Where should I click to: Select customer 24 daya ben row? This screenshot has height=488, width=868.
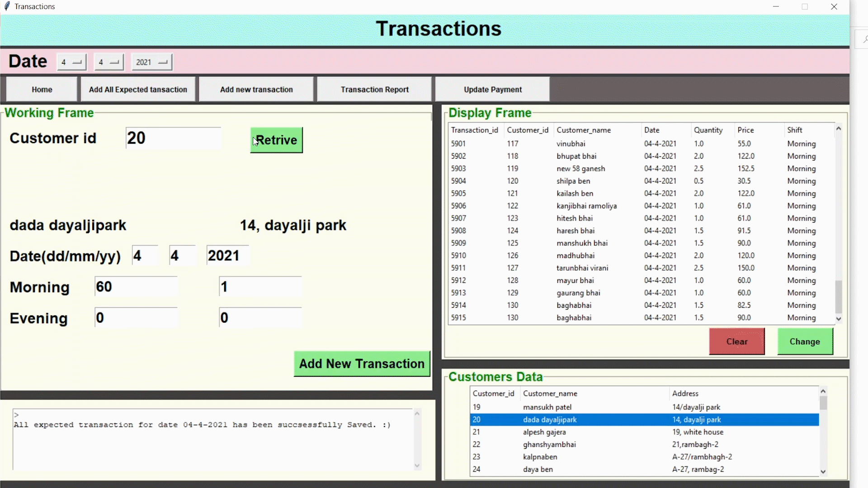[645, 469]
